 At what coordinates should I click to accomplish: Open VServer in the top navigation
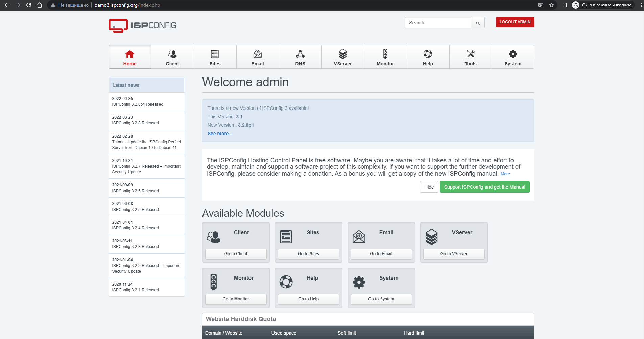343,57
